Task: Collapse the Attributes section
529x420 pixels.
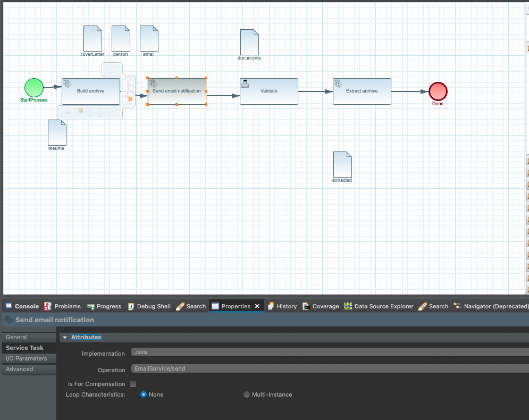Action: point(65,337)
